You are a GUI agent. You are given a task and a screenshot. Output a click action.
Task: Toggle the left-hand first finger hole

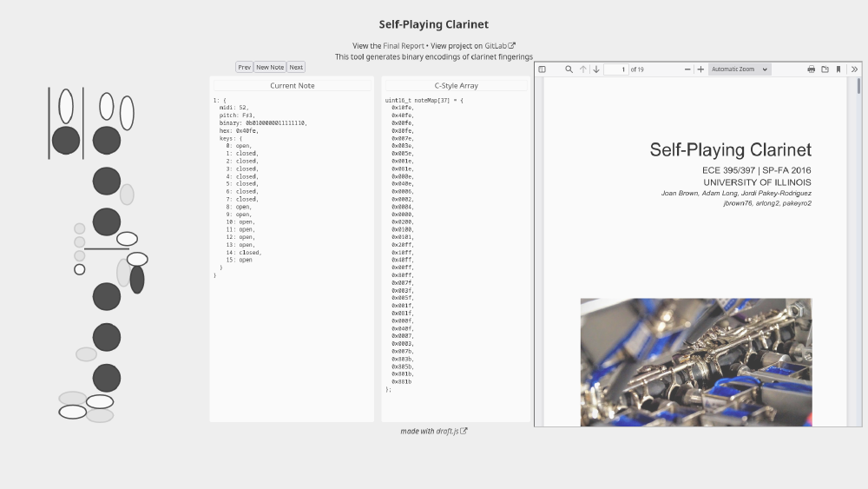(x=106, y=141)
